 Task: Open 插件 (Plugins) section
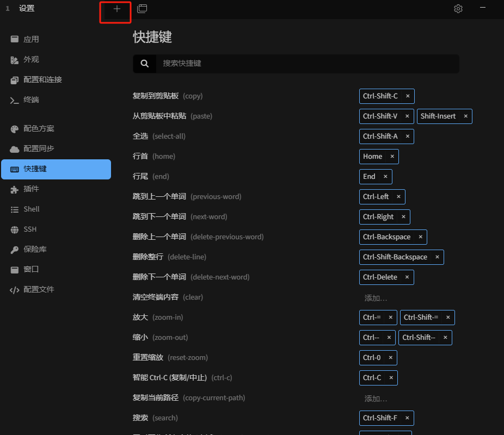click(x=31, y=189)
